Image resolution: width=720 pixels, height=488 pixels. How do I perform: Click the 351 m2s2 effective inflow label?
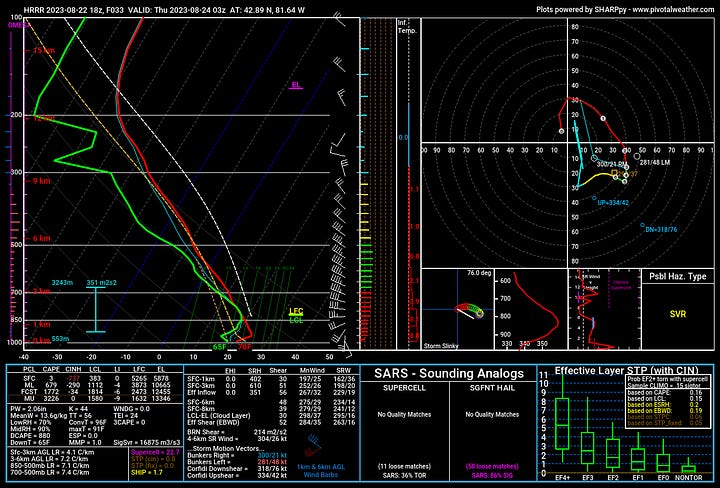click(101, 283)
